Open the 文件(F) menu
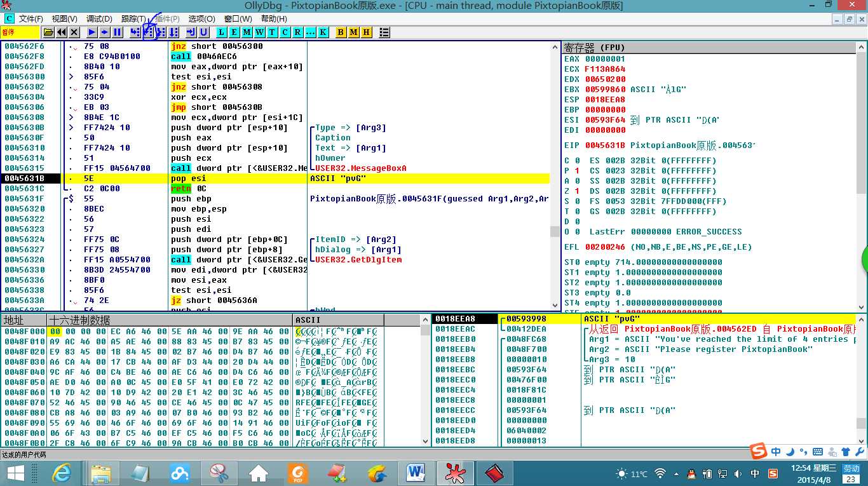This screenshot has height=486, width=868. coord(31,19)
